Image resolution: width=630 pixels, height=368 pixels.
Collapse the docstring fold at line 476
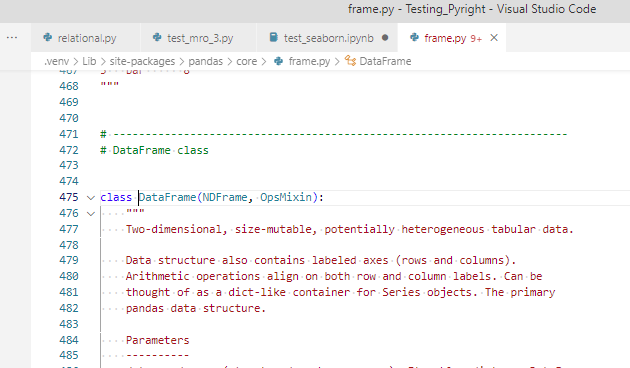click(x=91, y=214)
